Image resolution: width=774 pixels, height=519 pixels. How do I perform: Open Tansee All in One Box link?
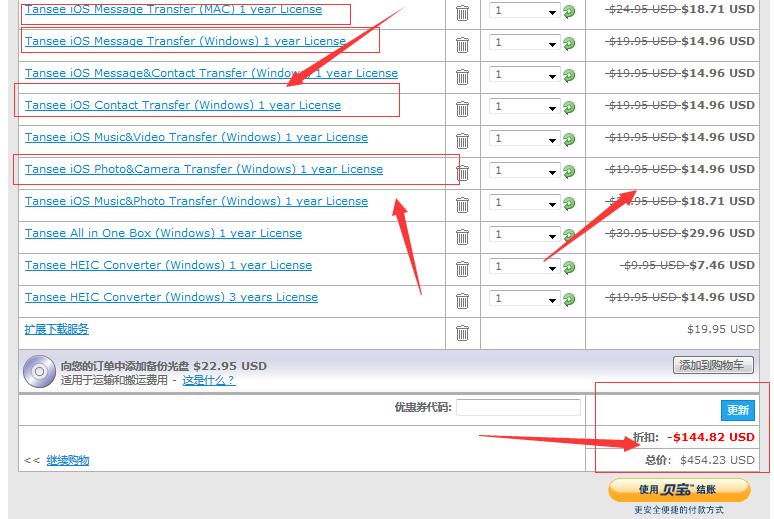point(163,233)
